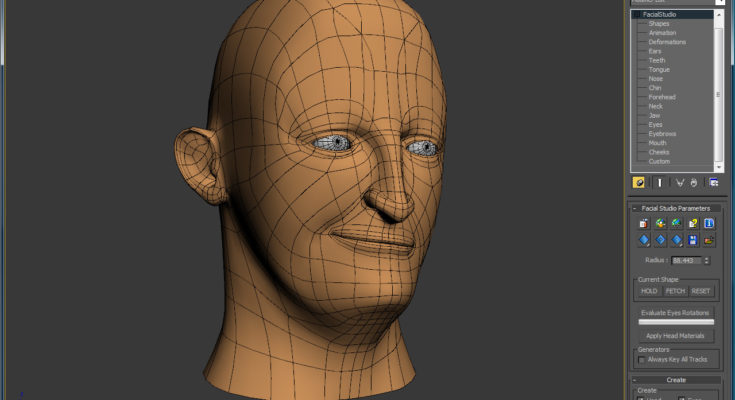735x400 pixels.
Task: Click the modifier stack scroll-down arrow
Action: [719, 167]
